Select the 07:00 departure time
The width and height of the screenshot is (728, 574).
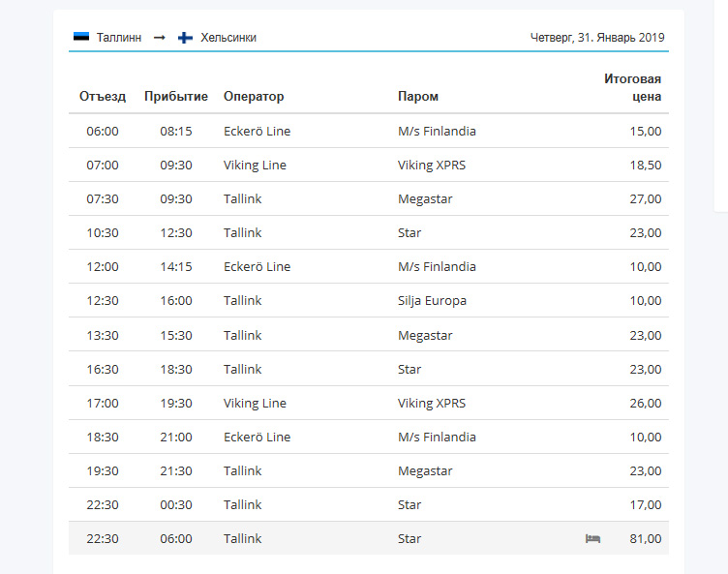point(103,165)
